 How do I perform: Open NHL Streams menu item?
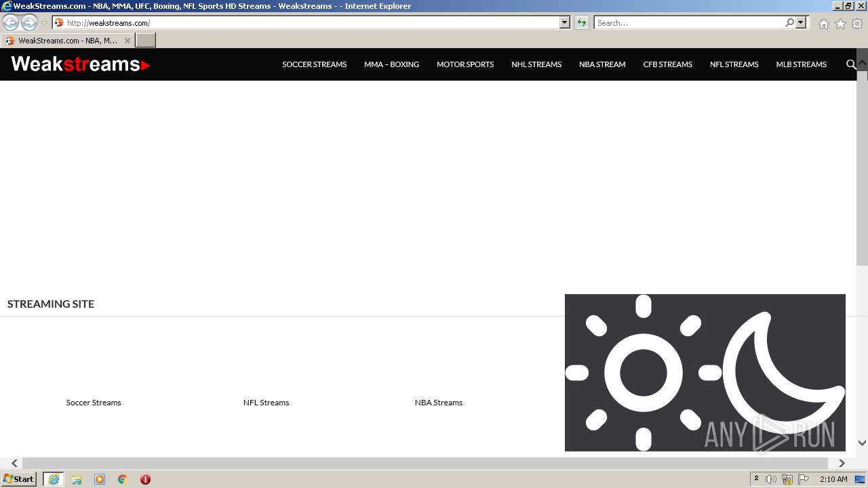click(536, 64)
